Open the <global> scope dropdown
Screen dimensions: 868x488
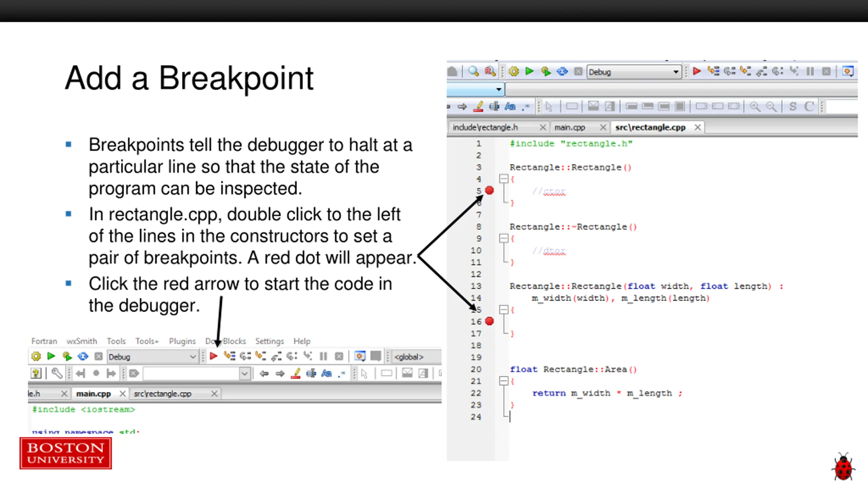pos(417,357)
